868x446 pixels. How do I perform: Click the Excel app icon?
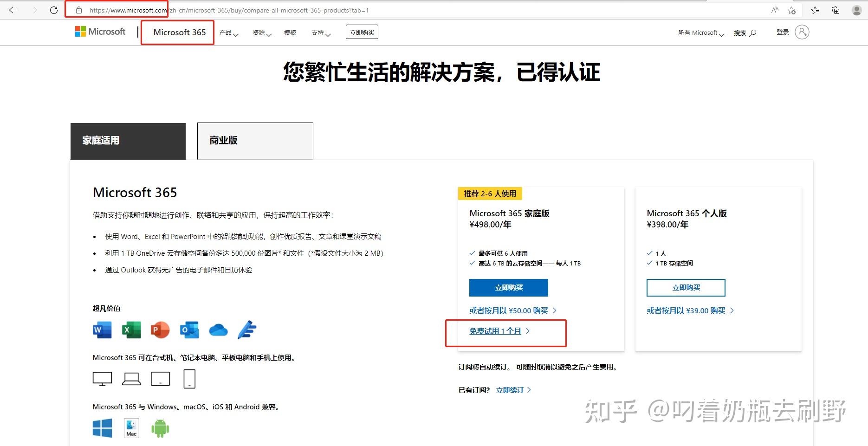(131, 330)
